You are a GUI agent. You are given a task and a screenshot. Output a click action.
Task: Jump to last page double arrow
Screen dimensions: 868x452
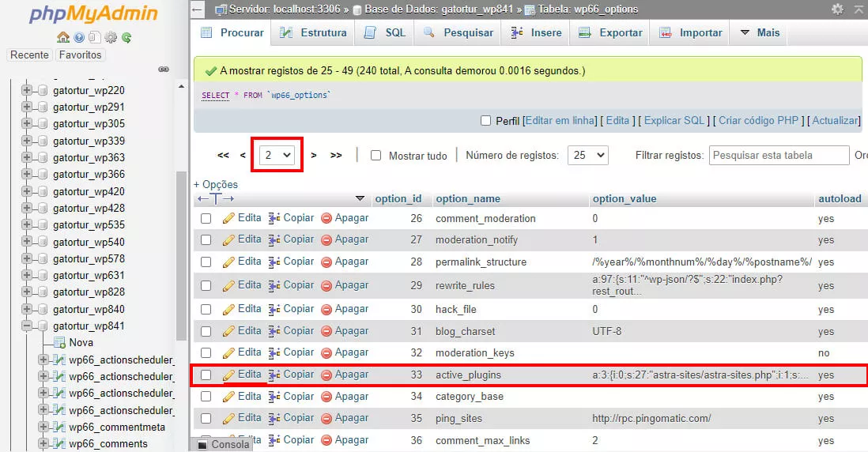point(336,156)
